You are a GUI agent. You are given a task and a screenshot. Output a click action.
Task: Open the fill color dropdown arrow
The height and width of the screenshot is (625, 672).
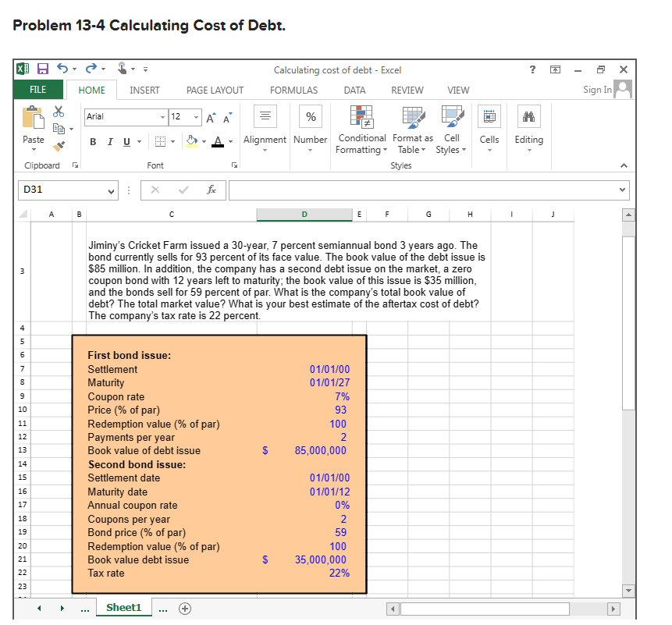[204, 142]
